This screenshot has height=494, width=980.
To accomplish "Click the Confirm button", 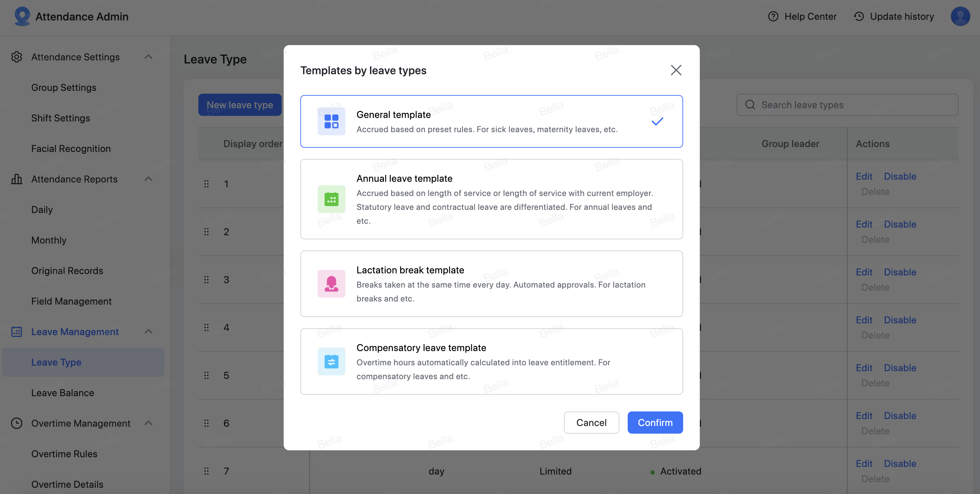I will (655, 423).
